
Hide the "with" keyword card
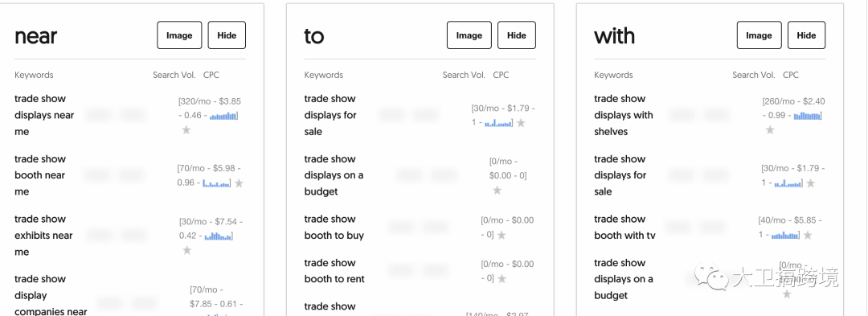(x=807, y=35)
